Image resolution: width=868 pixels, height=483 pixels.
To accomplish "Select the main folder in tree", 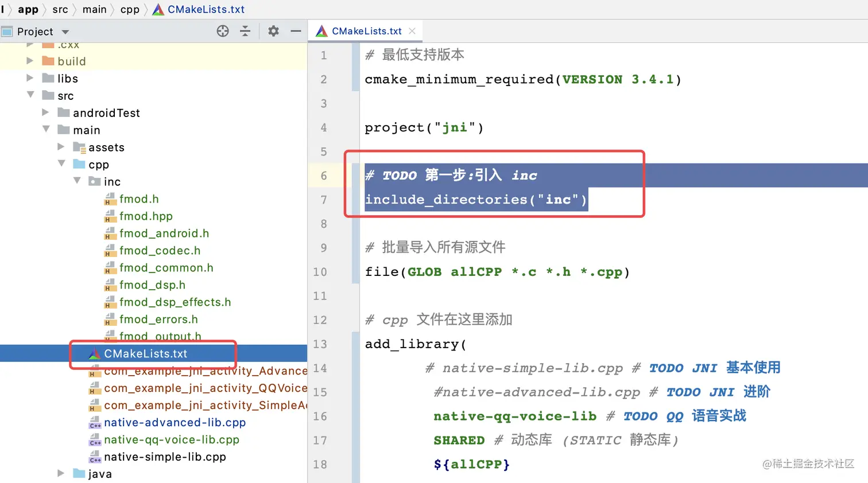I will [87, 130].
